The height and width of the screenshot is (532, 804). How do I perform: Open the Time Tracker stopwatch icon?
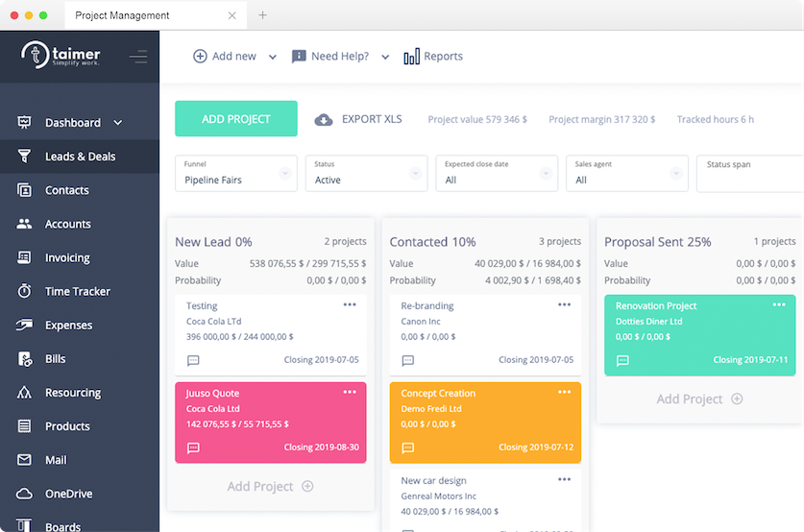(x=25, y=292)
